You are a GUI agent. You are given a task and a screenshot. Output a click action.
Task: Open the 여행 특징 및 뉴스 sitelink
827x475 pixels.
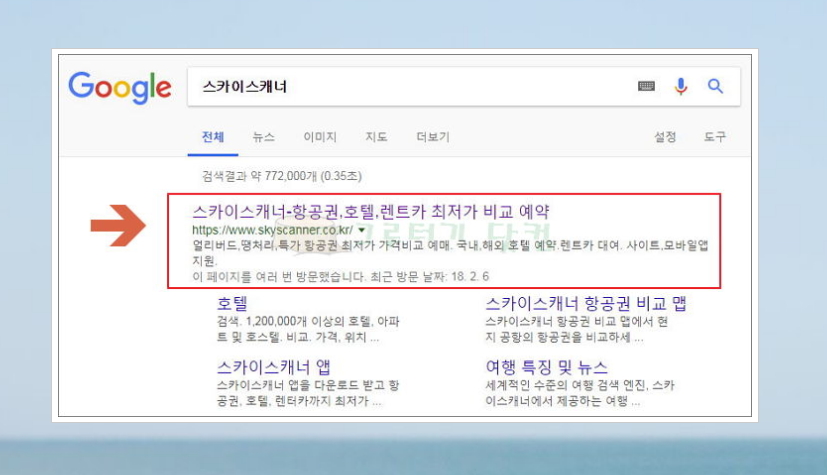click(x=546, y=366)
